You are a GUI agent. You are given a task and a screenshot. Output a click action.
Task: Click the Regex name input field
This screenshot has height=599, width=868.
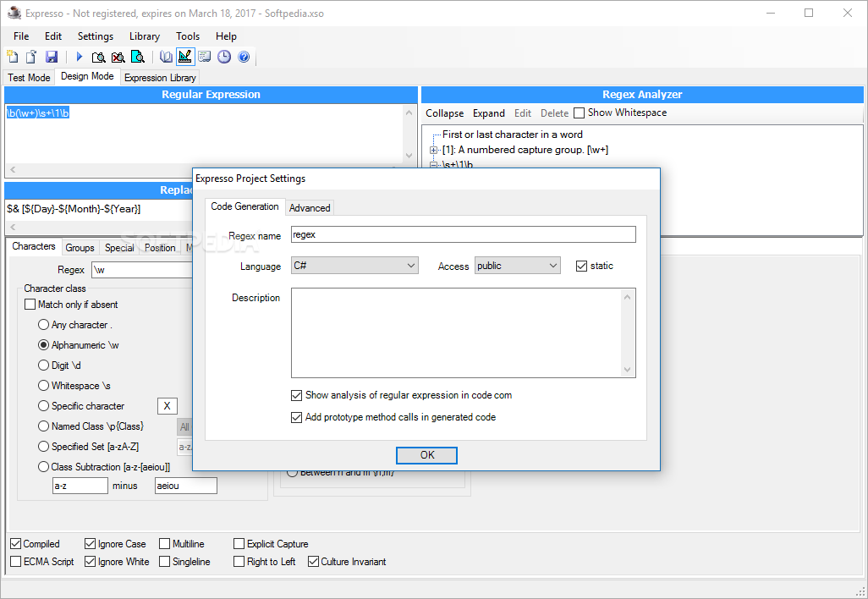(x=464, y=234)
